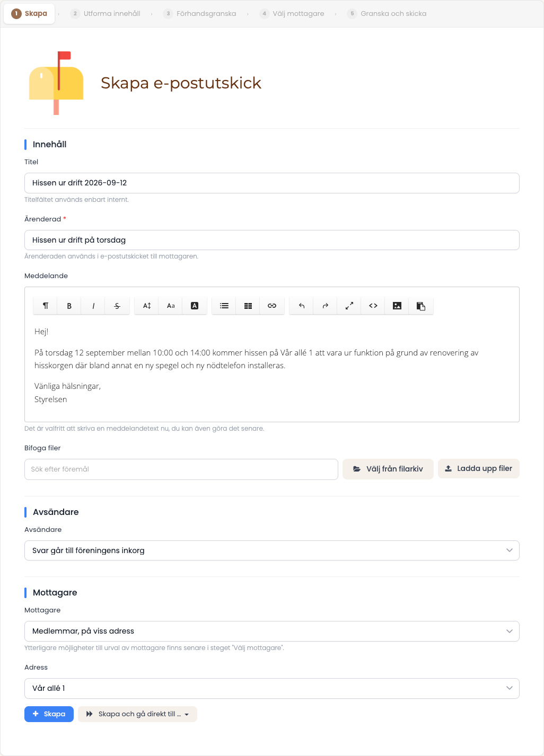This screenshot has width=544, height=756.
Task: Open the Avsändare dropdown
Action: point(272,550)
